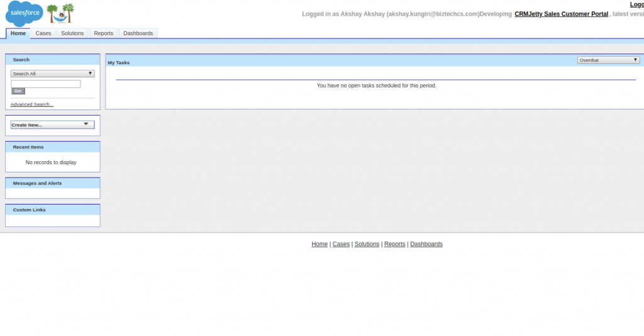The height and width of the screenshot is (336, 644).
Task: Click the footer Dashboards link
Action: [426, 244]
